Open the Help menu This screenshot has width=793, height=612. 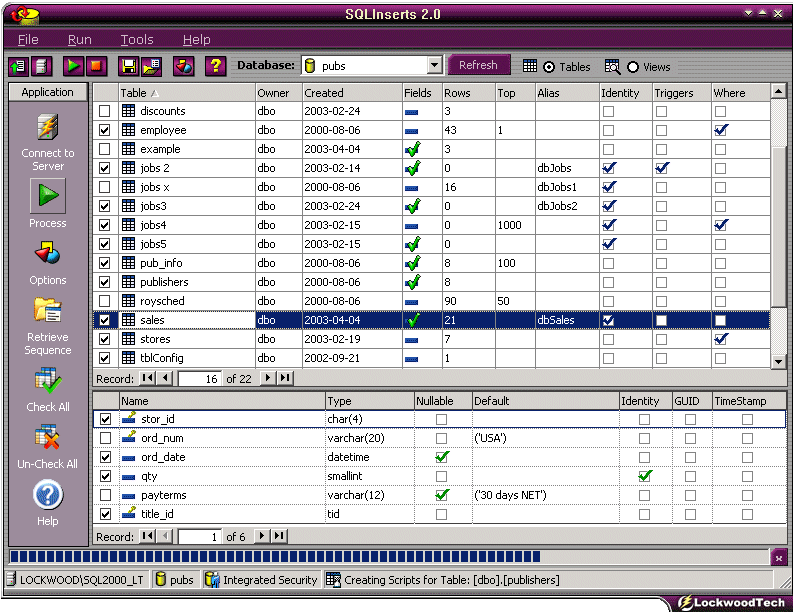click(x=196, y=39)
